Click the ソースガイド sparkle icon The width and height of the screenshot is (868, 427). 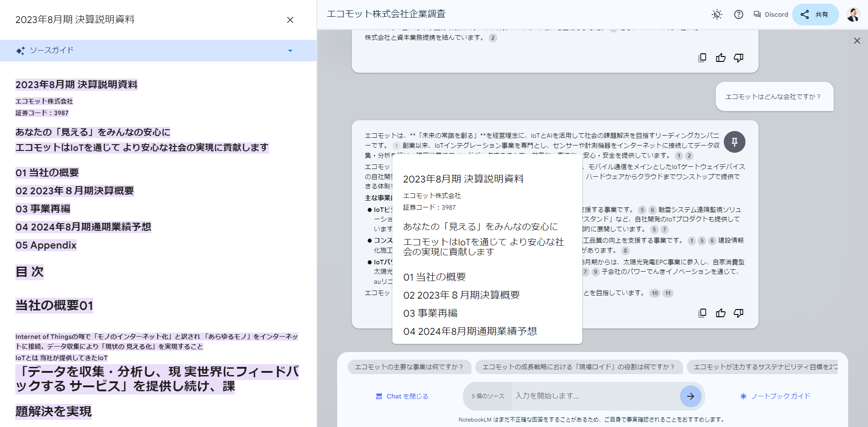point(20,51)
